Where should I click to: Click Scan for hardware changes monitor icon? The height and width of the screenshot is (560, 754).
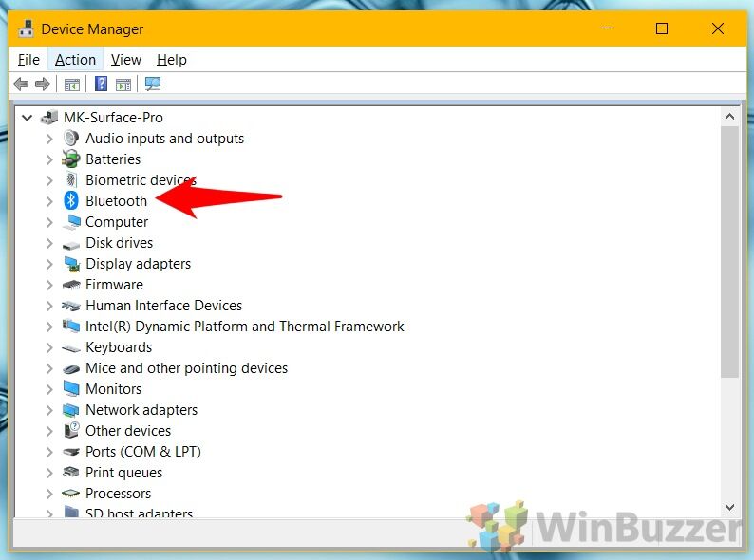[153, 84]
